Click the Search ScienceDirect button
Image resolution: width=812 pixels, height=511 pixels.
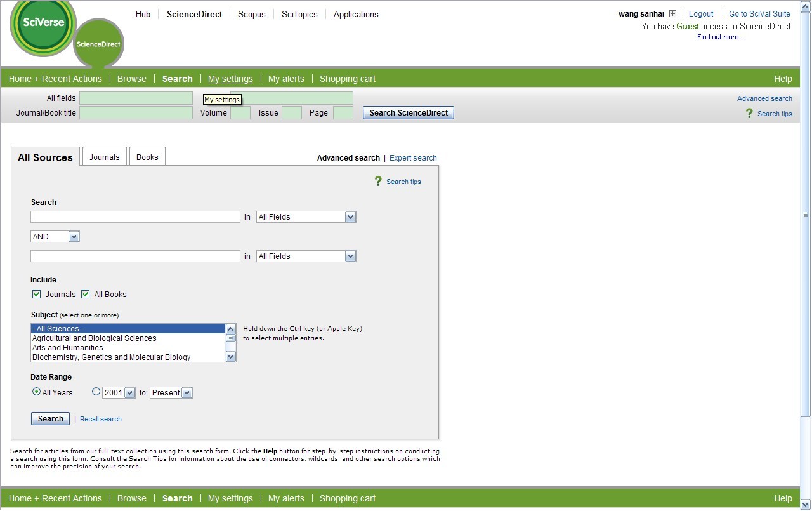tap(409, 113)
